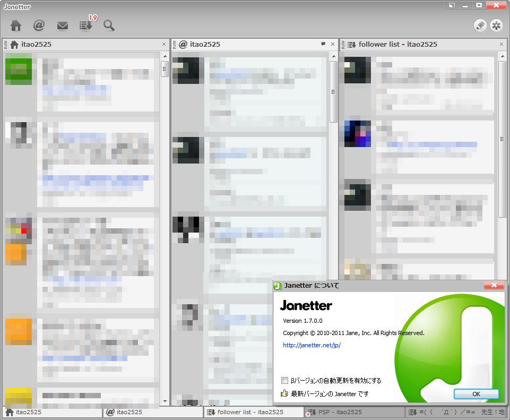Click the home column header house icon
510x420 pixels.
click(x=14, y=45)
